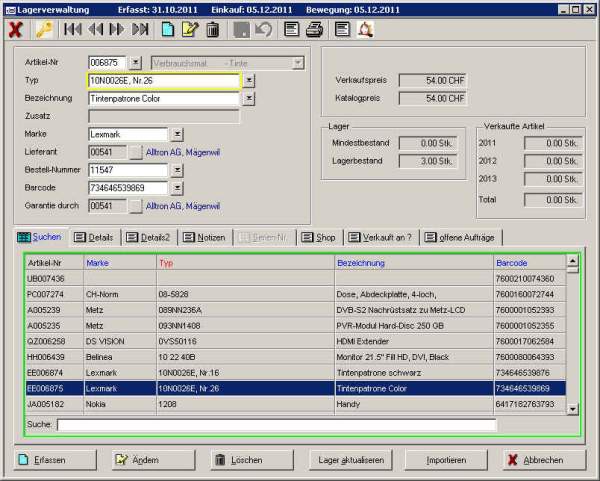Switch to the Details tab

point(94,237)
